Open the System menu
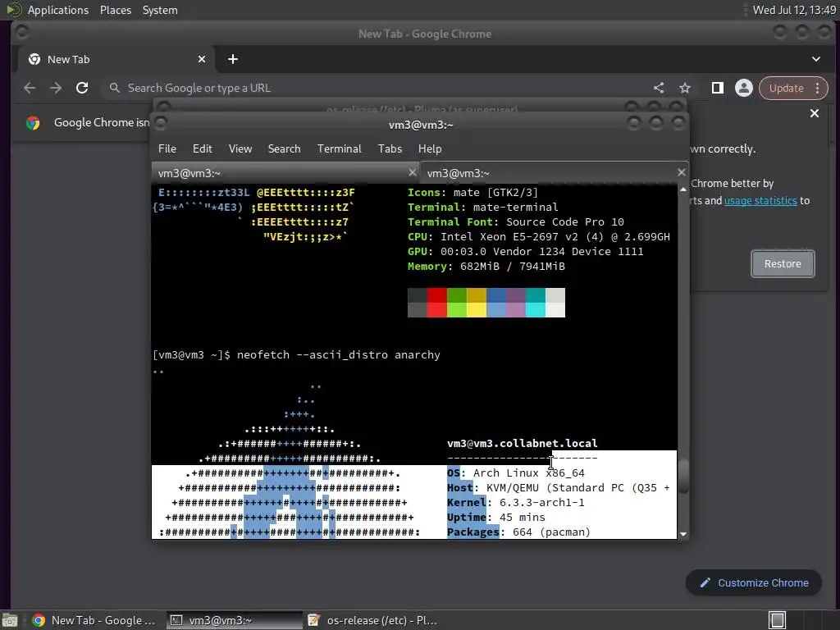This screenshot has width=840, height=630. 160,10
